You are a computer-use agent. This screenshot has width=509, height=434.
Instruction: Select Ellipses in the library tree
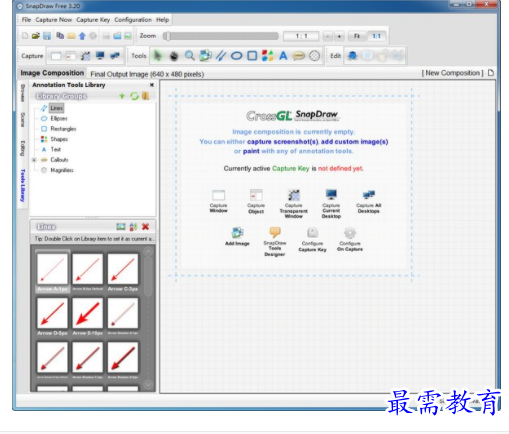[x=59, y=118]
